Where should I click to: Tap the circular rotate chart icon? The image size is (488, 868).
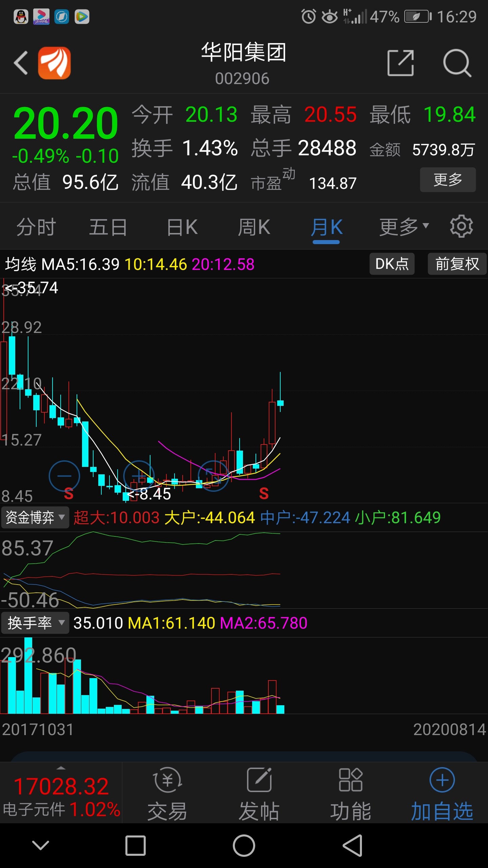tap(213, 476)
